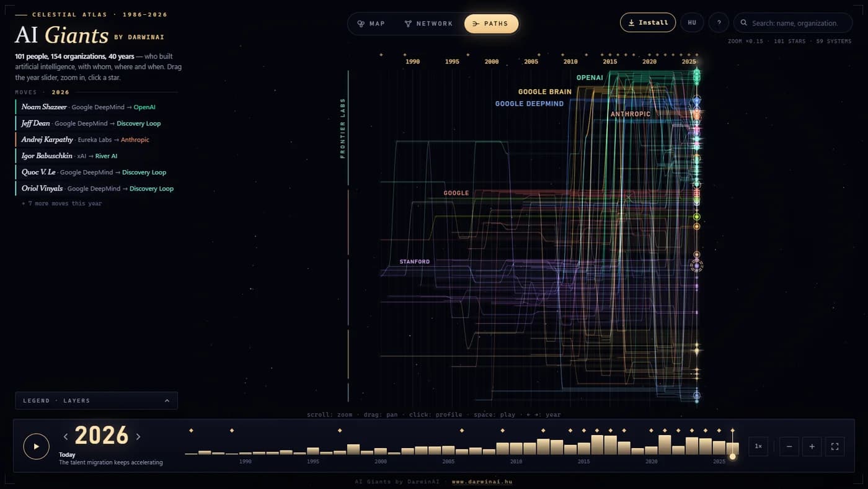Click the Network tab icon
Image resolution: width=868 pixels, height=489 pixels.
click(x=408, y=24)
